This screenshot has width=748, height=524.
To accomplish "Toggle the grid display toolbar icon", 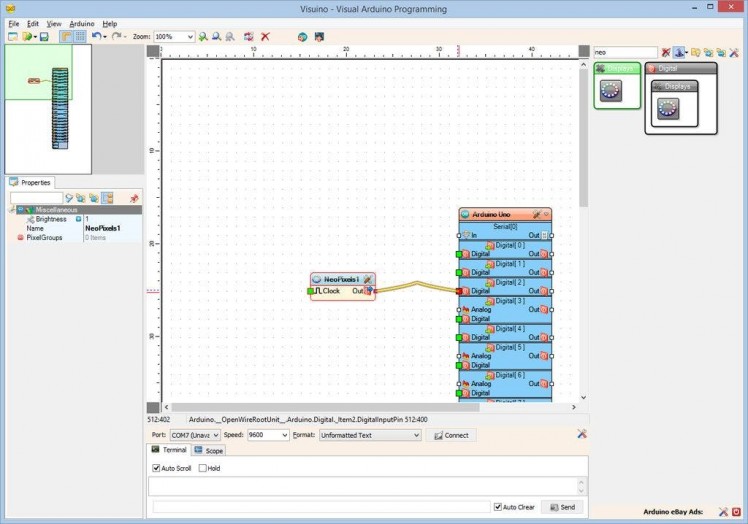I will point(79,36).
